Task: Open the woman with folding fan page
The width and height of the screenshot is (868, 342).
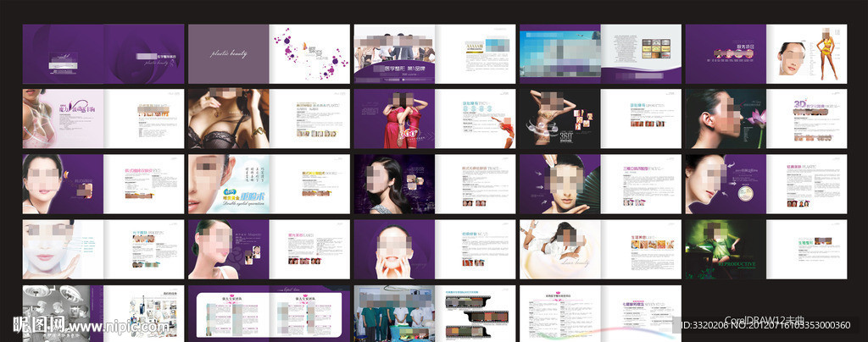Action: [x=560, y=184]
